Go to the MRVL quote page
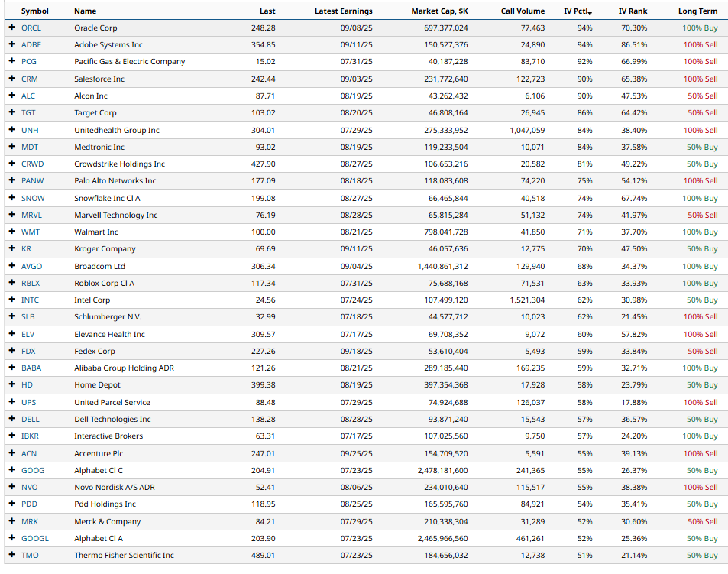Image resolution: width=728 pixels, height=574 pixels. [31, 215]
